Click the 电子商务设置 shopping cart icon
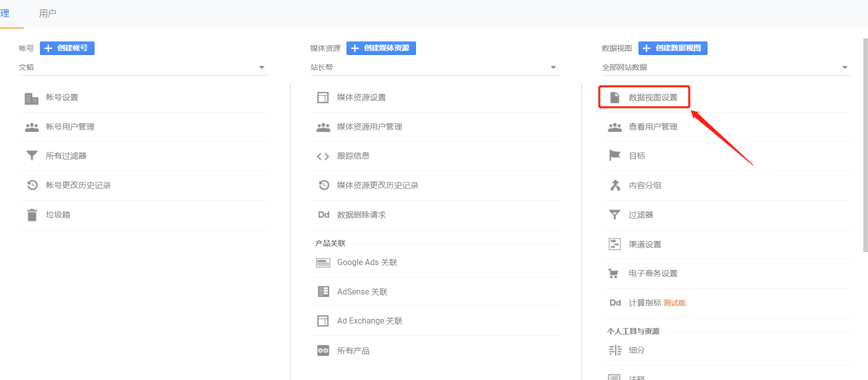 tap(613, 273)
